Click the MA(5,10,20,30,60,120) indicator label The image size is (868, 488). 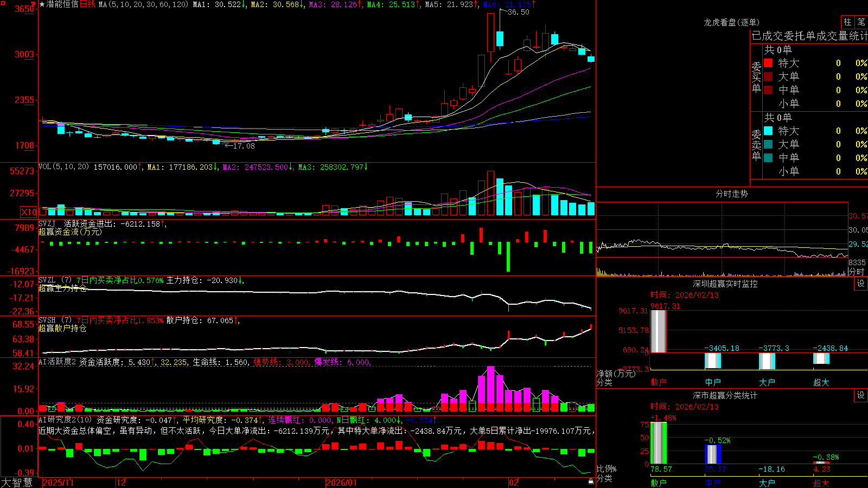tap(143, 4)
